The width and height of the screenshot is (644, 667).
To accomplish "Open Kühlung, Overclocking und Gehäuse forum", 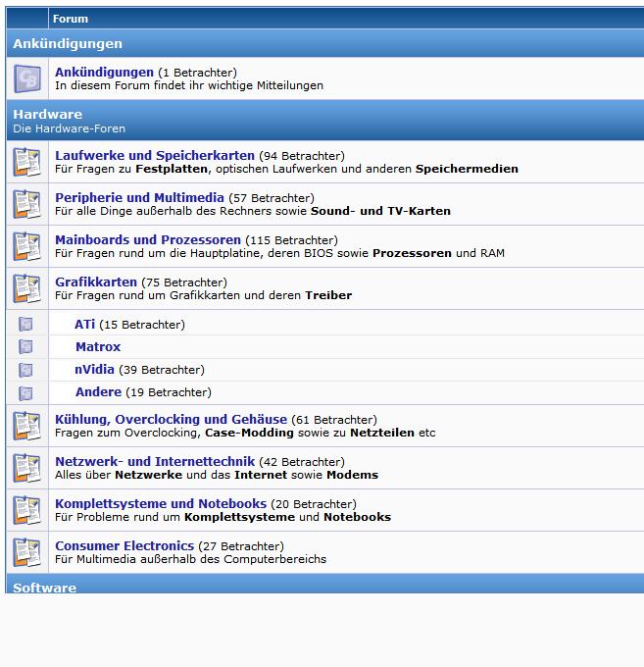I will 171,420.
